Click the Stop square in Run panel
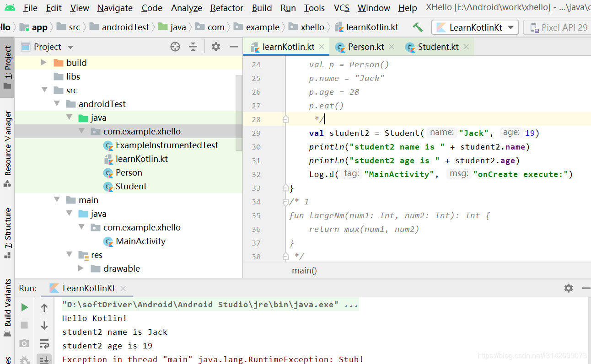Screen dimensions: 591x364 click(25, 325)
